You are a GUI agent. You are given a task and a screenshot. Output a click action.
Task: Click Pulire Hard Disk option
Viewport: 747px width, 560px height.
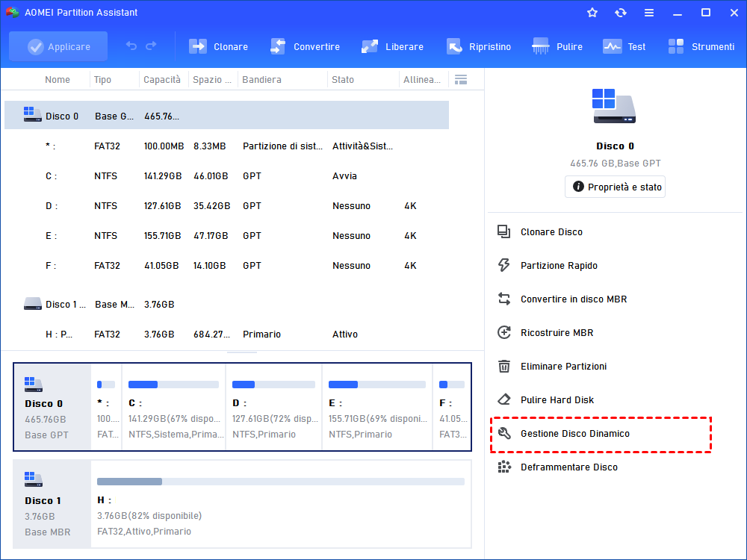(557, 400)
